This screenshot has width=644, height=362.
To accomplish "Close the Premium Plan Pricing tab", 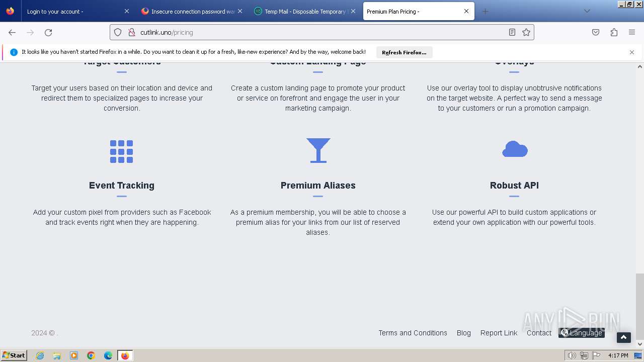I will point(466,11).
